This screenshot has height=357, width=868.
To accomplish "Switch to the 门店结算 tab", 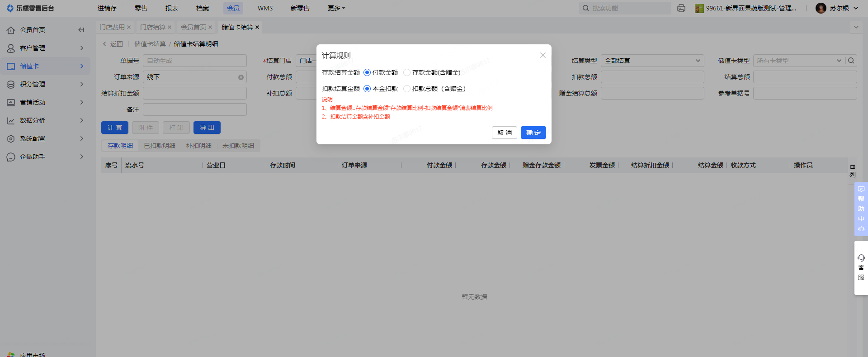I will coord(153,27).
